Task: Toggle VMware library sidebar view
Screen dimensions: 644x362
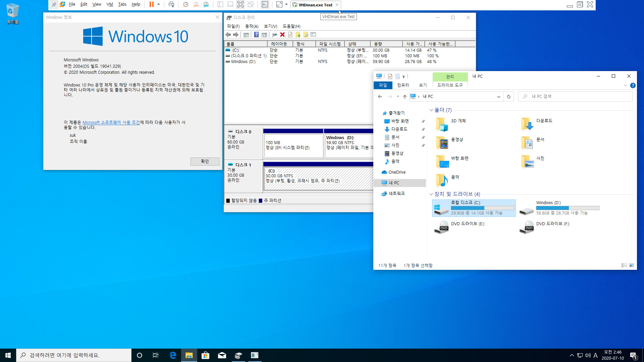Action: (x=220, y=4)
